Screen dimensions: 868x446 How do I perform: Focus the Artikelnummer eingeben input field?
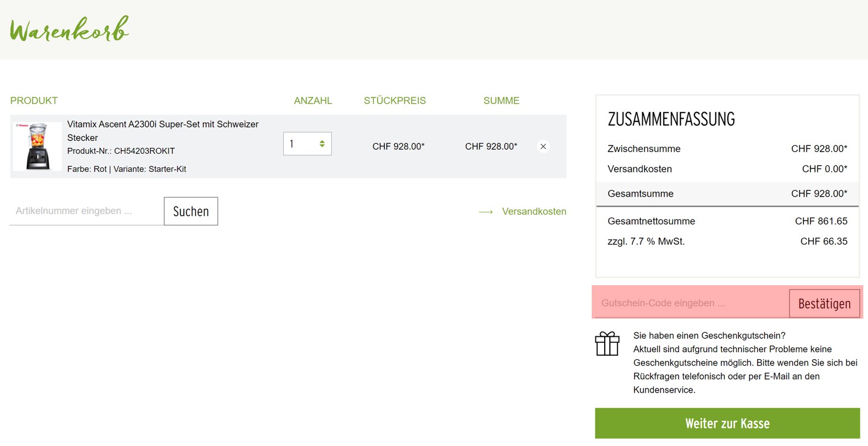[87, 211]
